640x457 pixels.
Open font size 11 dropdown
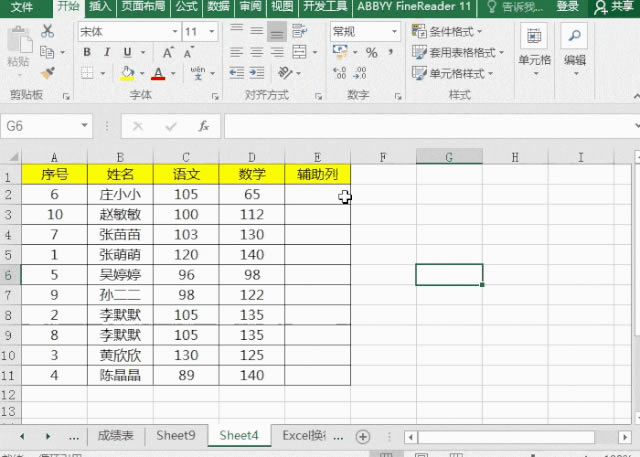coord(212,31)
